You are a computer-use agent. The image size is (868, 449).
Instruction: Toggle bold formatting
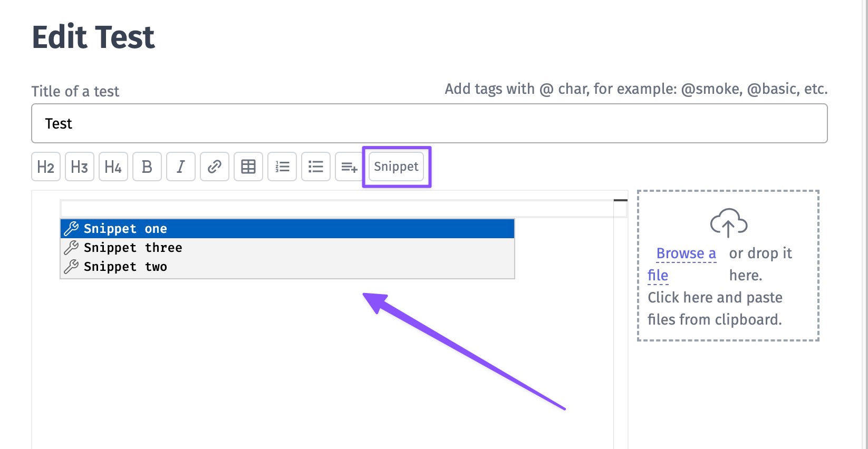[147, 167]
